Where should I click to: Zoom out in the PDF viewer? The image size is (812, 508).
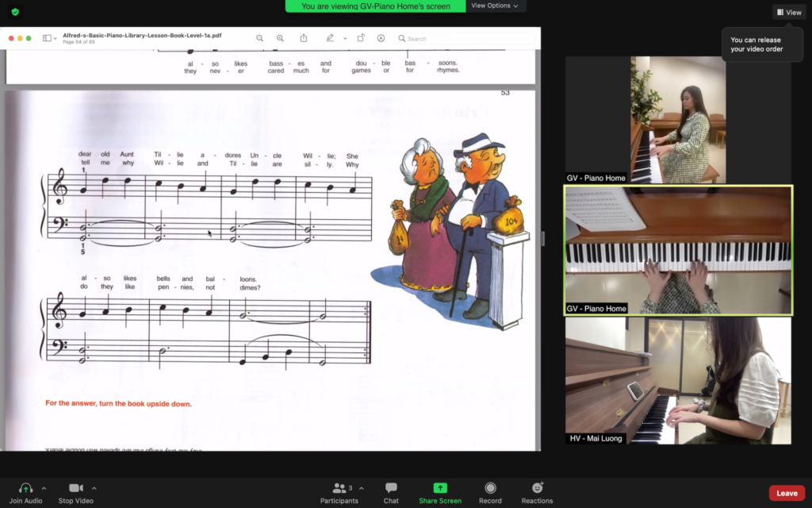pos(260,38)
